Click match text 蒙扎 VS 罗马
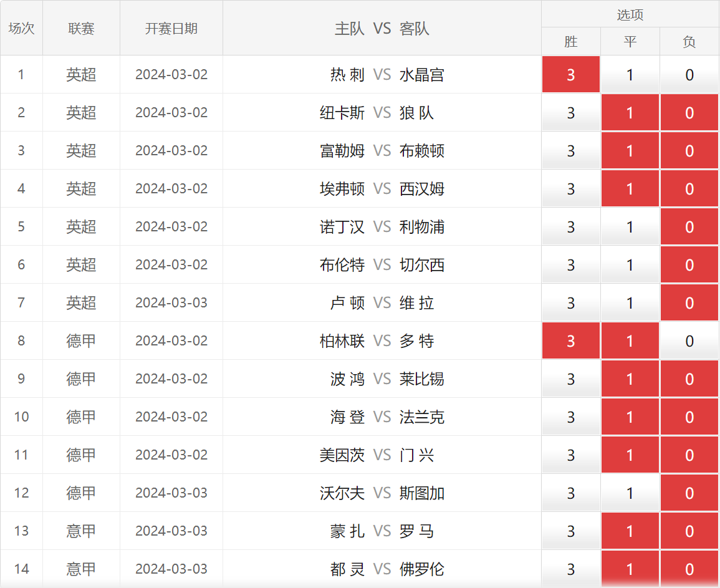The height and width of the screenshot is (588, 720). pyautogui.click(x=382, y=531)
